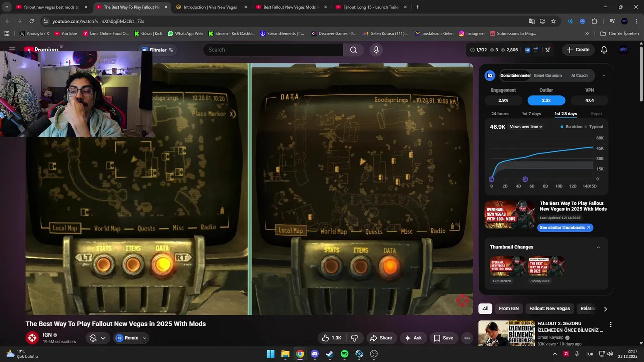
Task: Open the tab search dropdown in Chrome
Action: pyautogui.click(x=7, y=7)
